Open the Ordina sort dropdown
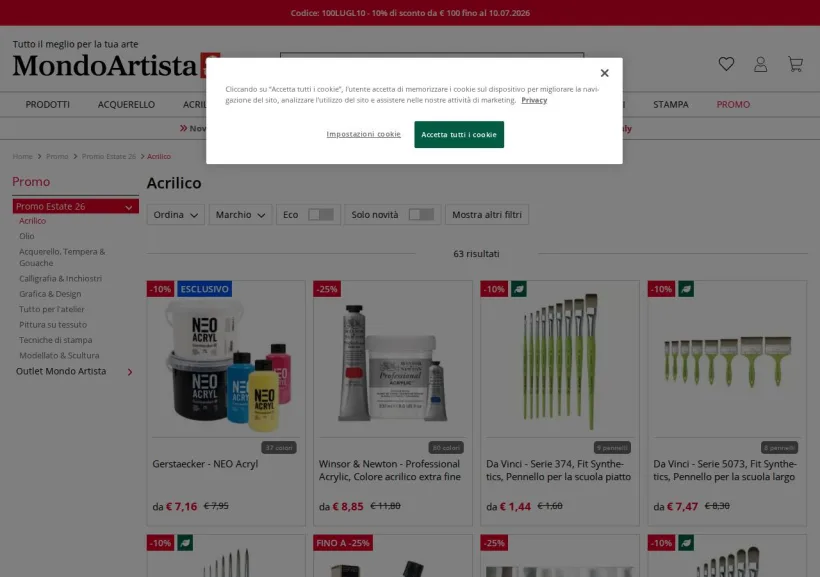Viewport: 820px width, 577px height. tap(176, 214)
